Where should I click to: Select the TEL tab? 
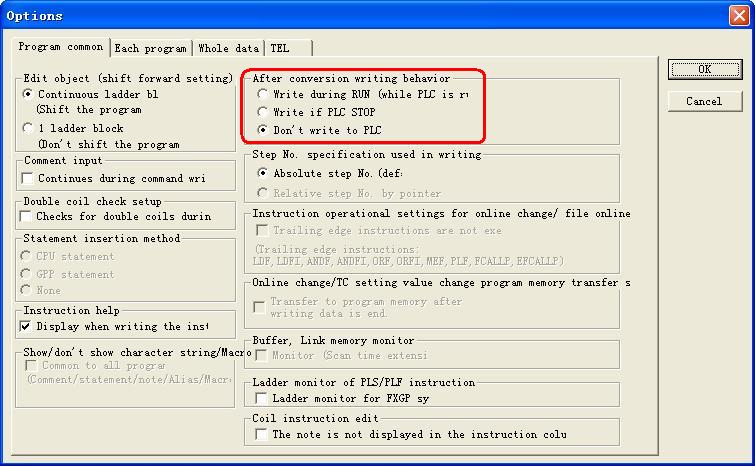pyautogui.click(x=281, y=48)
